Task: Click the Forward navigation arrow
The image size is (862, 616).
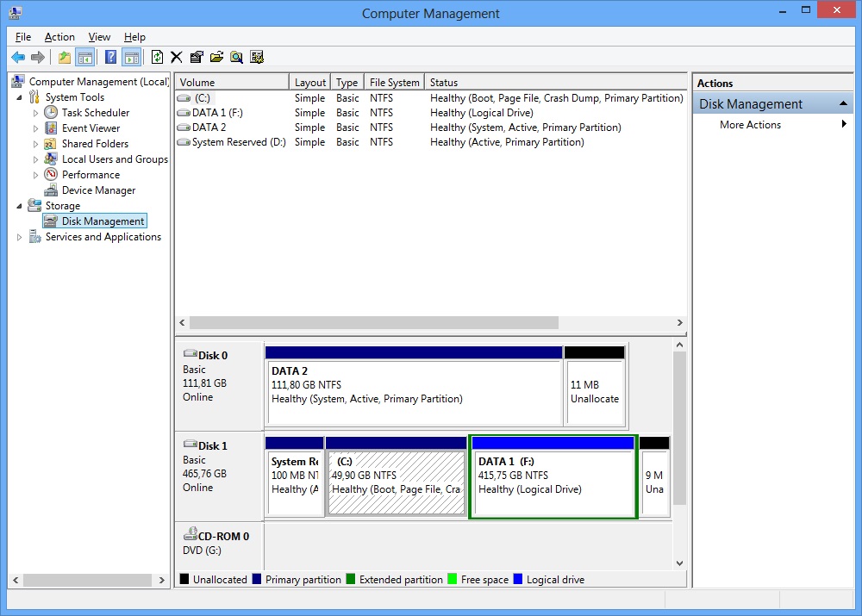Action: (37, 57)
